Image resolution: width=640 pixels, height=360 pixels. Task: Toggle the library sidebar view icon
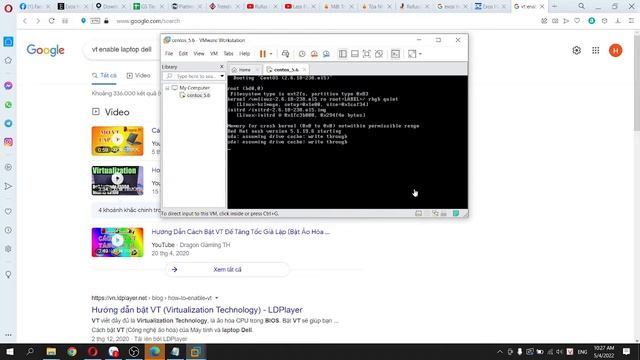[x=342, y=54]
